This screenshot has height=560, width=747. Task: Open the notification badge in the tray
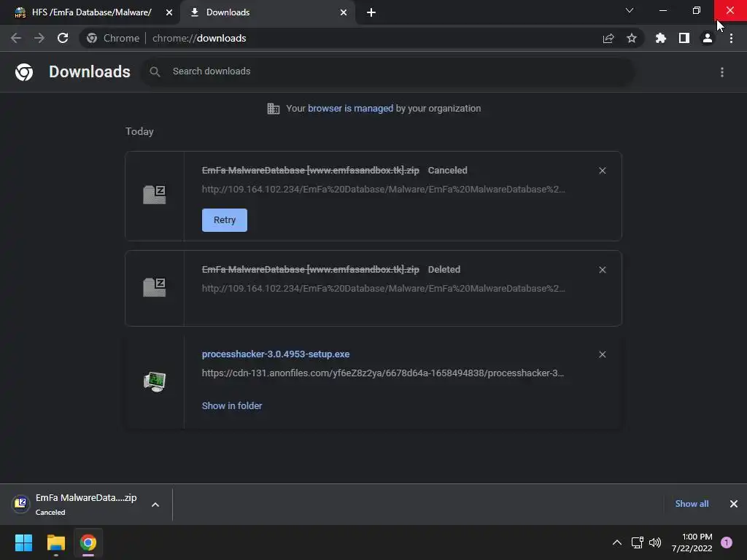727,542
